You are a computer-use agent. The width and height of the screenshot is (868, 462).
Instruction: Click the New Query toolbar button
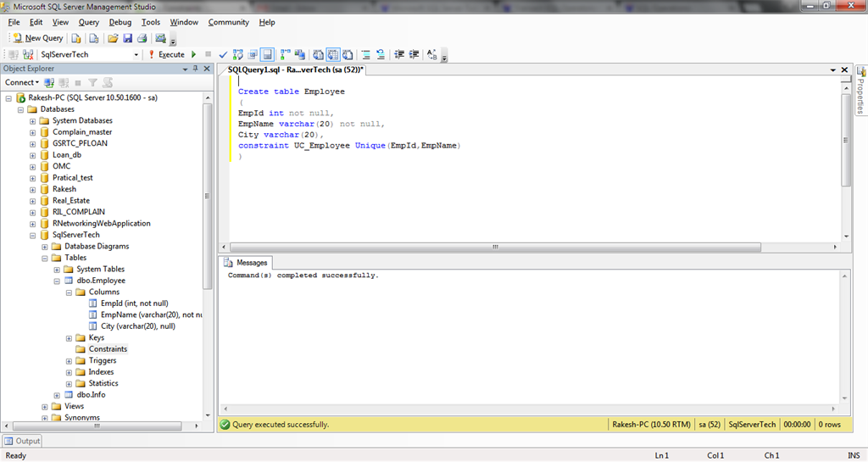click(x=38, y=38)
